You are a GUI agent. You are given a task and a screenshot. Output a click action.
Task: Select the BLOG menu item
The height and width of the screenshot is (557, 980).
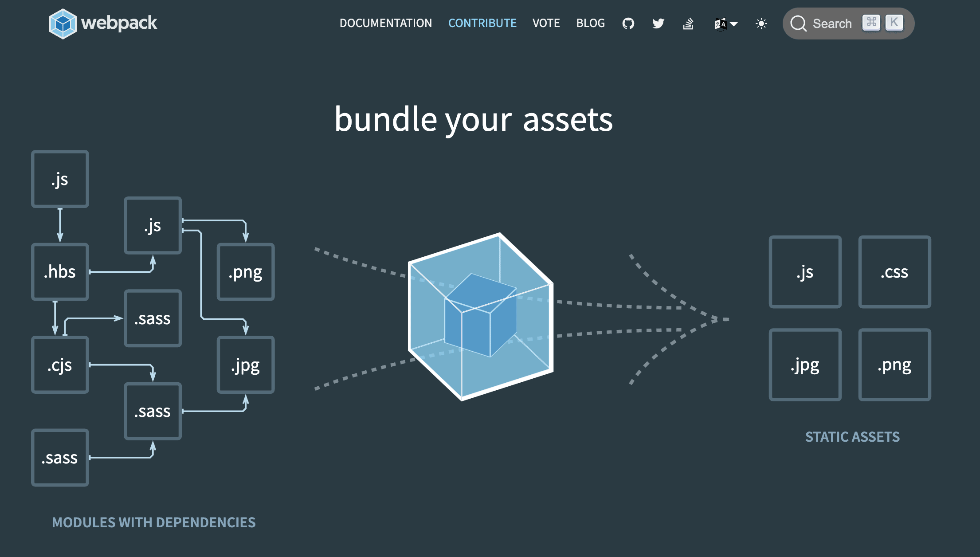coord(590,24)
